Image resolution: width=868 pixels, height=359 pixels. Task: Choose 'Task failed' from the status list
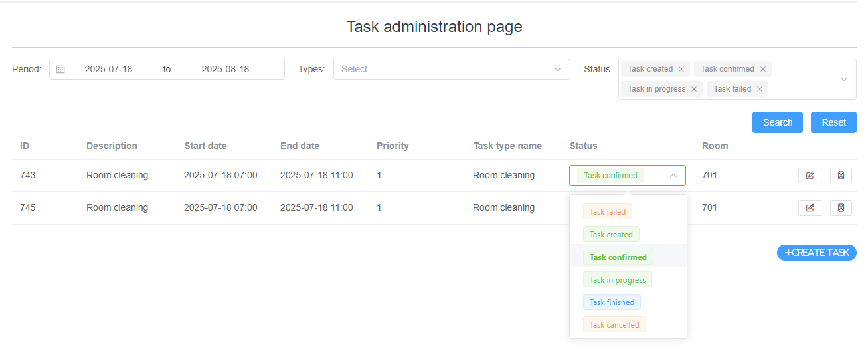tap(608, 212)
